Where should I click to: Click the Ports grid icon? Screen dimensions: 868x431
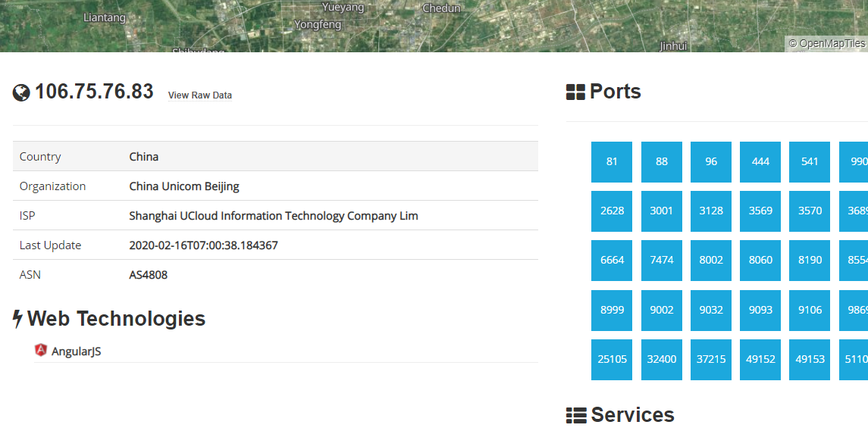pos(575,92)
